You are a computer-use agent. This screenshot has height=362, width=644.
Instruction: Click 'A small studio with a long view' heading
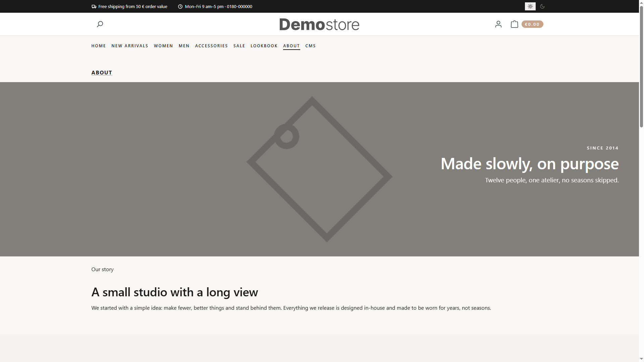point(174,292)
